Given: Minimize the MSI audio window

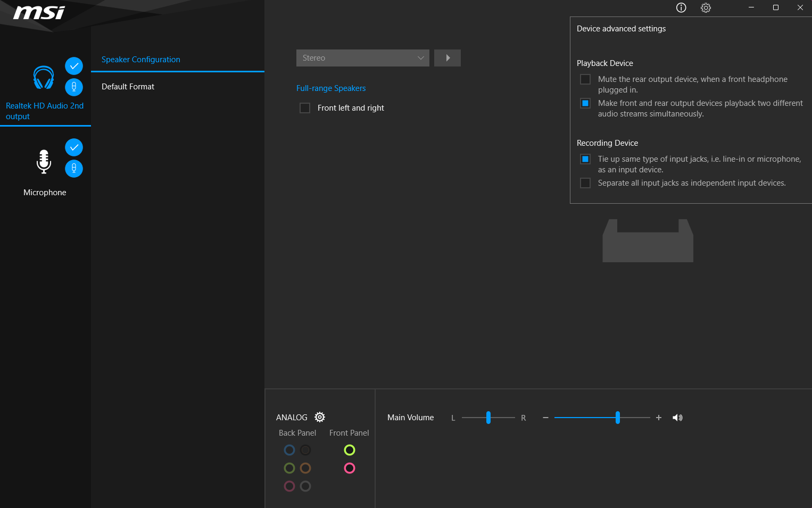Looking at the screenshot, I should tap(751, 7).
